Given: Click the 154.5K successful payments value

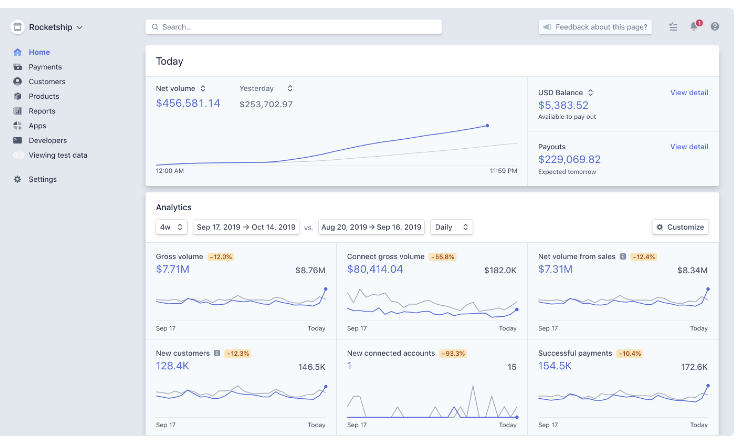Looking at the screenshot, I should click(555, 366).
